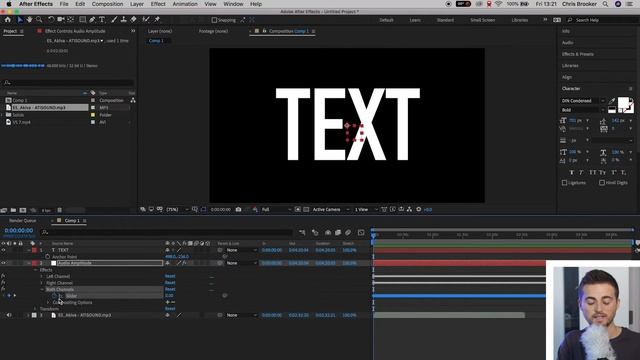Viewport: 640px width, 360px height.
Task: Select the Unified Camera tool
Action: [61, 20]
